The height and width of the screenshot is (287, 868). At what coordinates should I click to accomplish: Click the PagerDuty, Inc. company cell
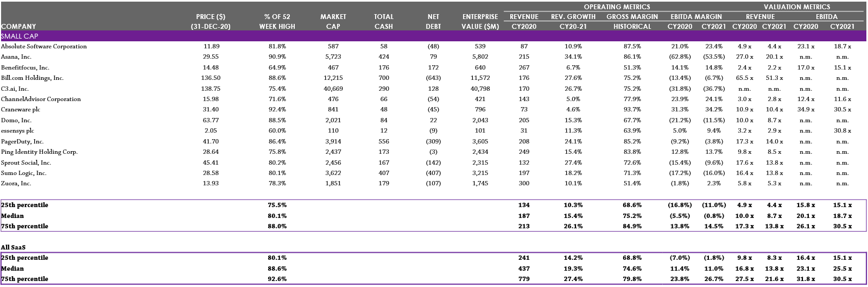point(22,141)
